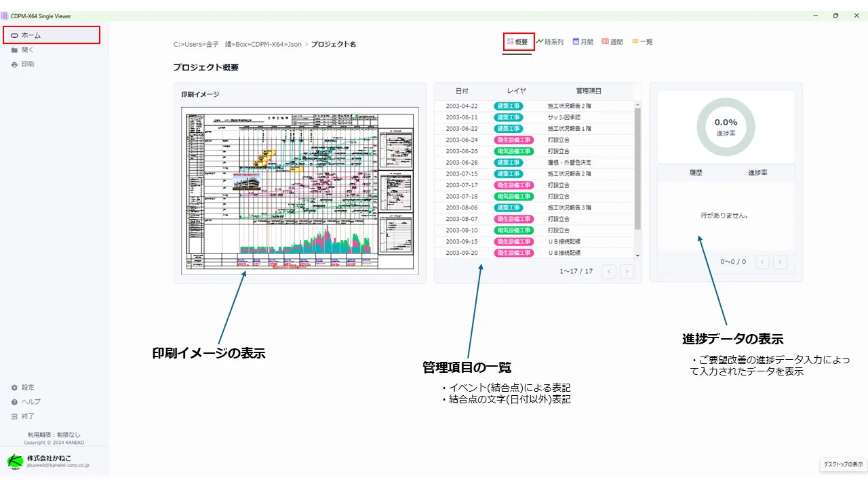Go to previous page of 管理項目 table

click(x=610, y=271)
